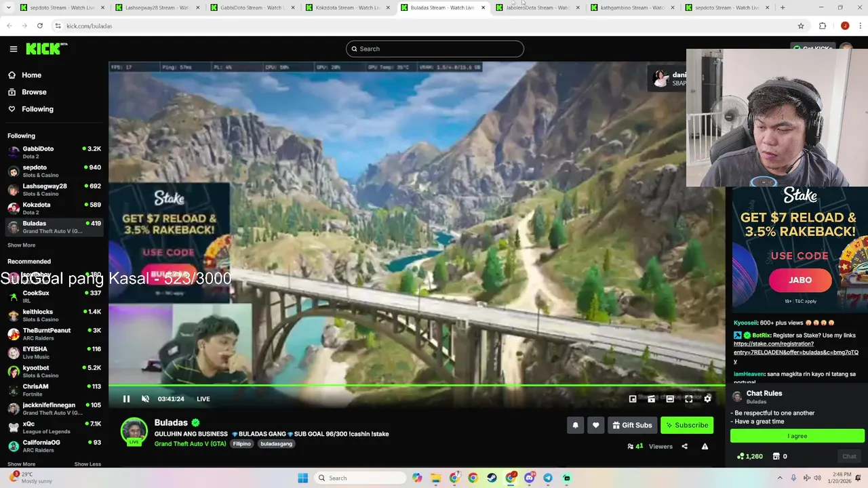Expand Following list with Show More
Image resolution: width=868 pixels, height=488 pixels.
pos(21,245)
